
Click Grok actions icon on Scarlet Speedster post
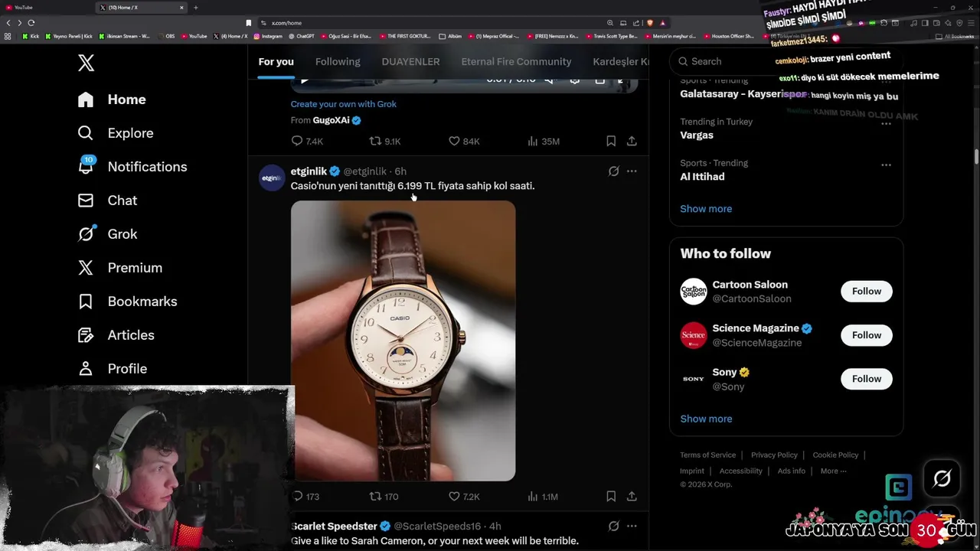(613, 527)
